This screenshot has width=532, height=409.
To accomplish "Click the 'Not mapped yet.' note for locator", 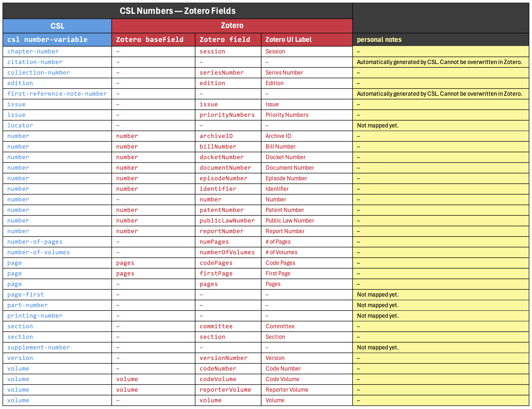I will coord(378,125).
